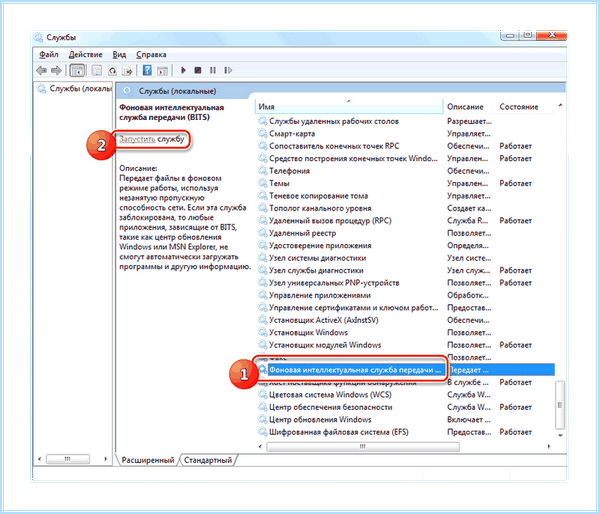The width and height of the screenshot is (600, 514).
Task: Select Управление приложениями service row
Action: point(406,295)
